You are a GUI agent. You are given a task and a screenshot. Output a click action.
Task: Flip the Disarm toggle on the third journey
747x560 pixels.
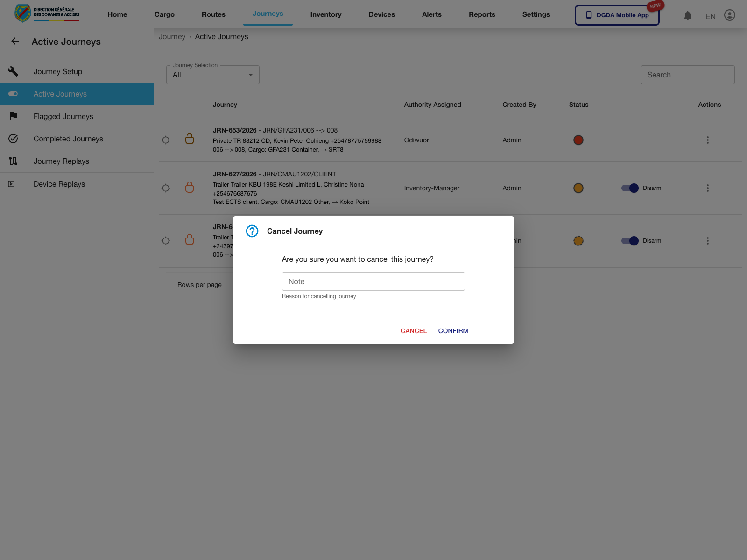pos(630,241)
